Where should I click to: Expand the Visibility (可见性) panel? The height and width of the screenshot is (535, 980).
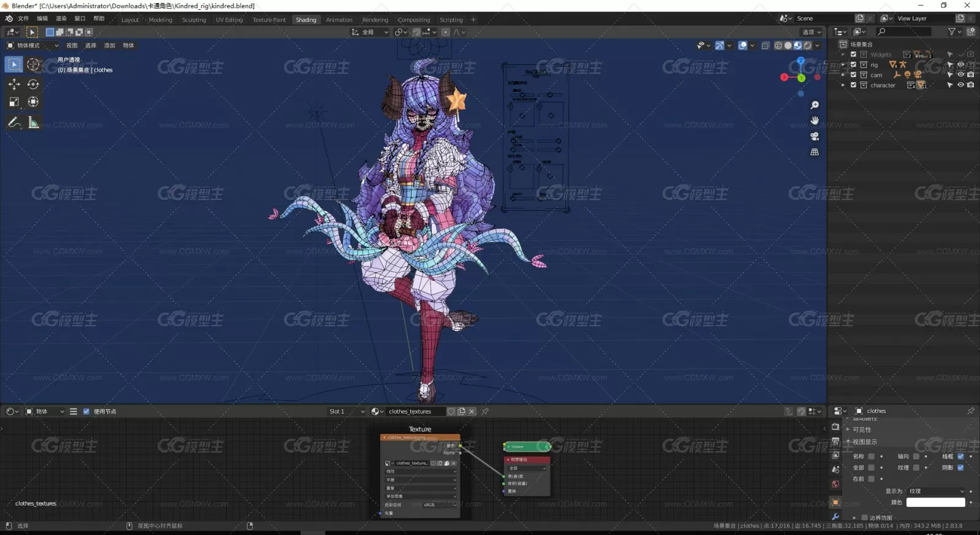pyautogui.click(x=861, y=430)
